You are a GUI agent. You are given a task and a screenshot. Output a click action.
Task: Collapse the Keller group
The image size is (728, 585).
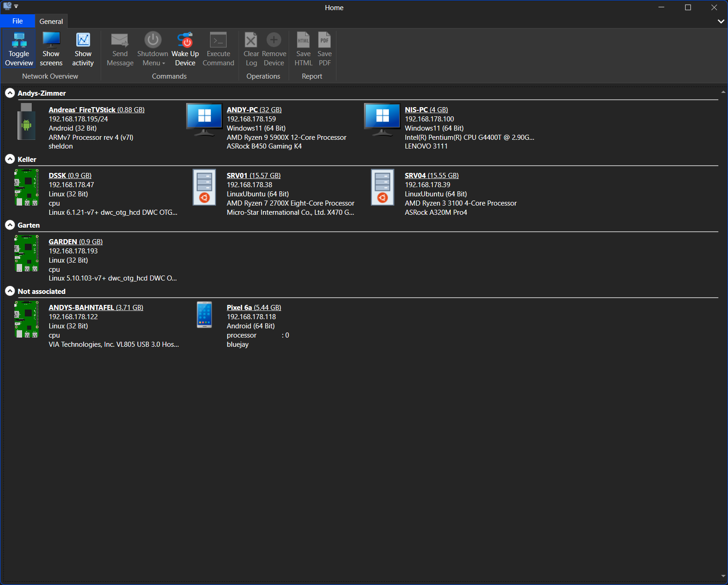click(10, 159)
